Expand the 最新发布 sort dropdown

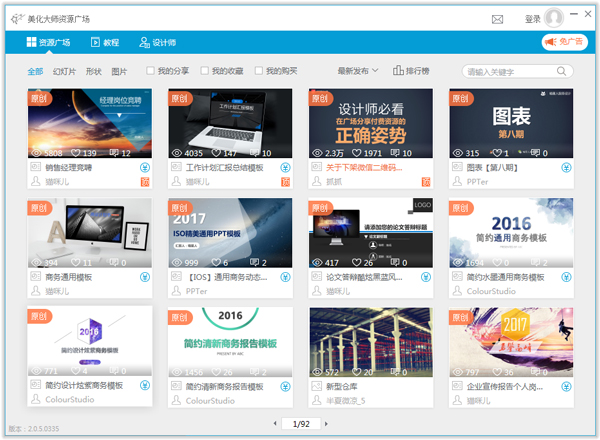pyautogui.click(x=358, y=71)
